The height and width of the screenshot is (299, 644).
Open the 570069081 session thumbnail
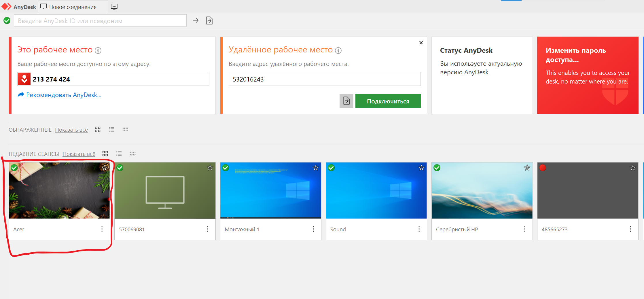click(165, 190)
